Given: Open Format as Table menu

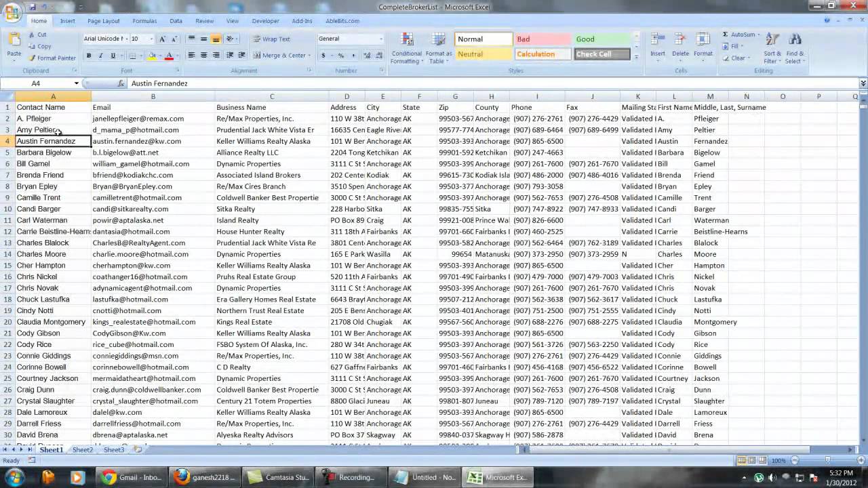Looking at the screenshot, I should tap(439, 48).
